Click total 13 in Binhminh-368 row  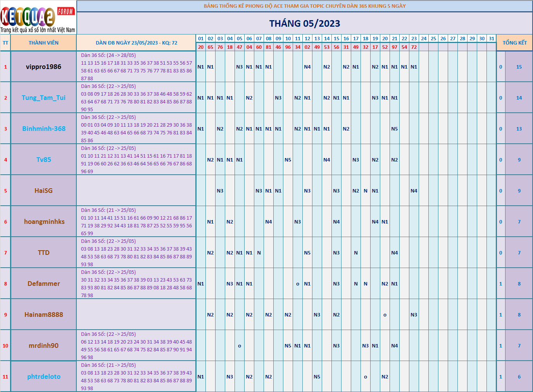(519, 129)
